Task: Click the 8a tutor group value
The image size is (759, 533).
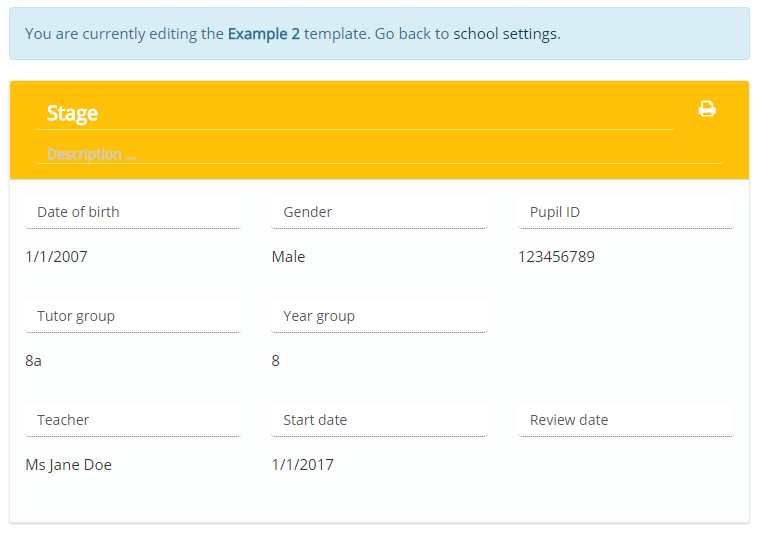Action: click(33, 361)
